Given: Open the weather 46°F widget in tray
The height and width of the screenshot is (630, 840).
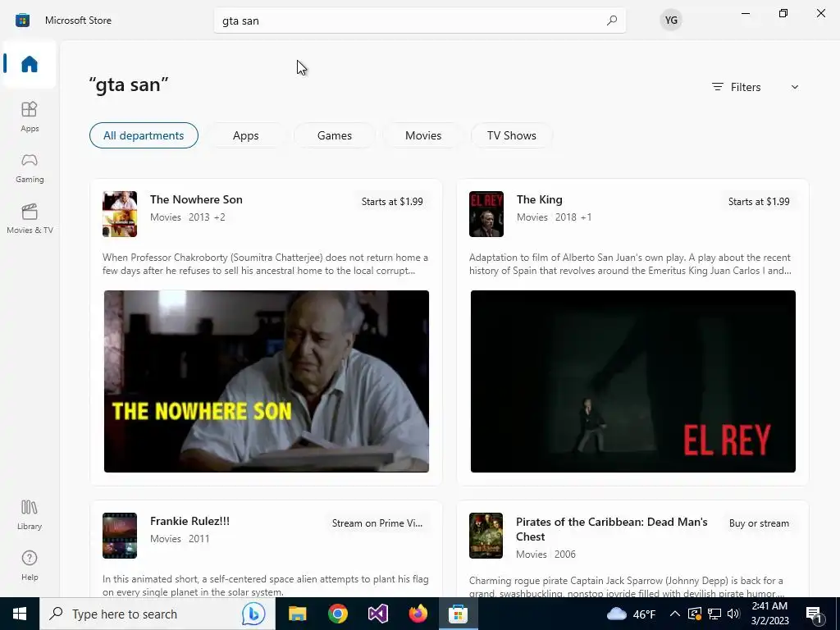Looking at the screenshot, I should click(631, 614).
